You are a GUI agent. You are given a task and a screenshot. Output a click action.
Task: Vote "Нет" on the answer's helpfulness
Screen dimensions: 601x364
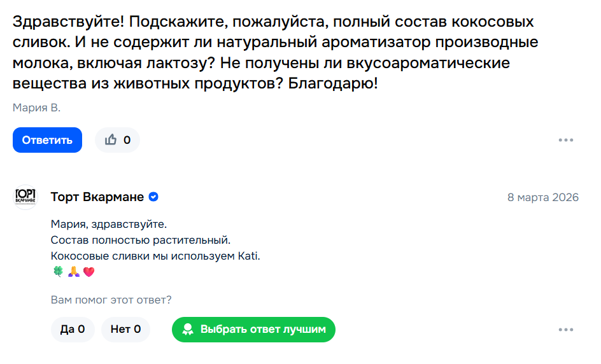point(125,329)
